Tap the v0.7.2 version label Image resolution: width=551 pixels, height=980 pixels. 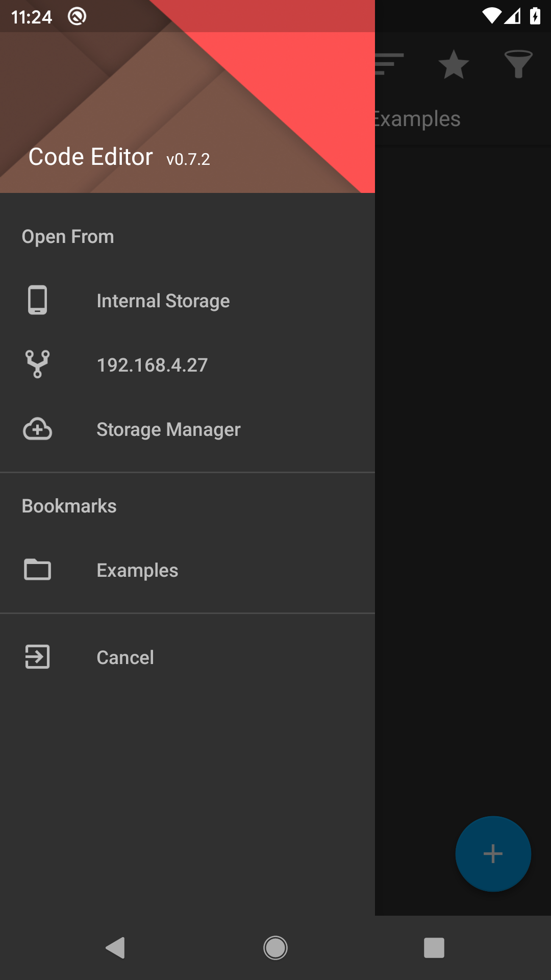pos(188,159)
